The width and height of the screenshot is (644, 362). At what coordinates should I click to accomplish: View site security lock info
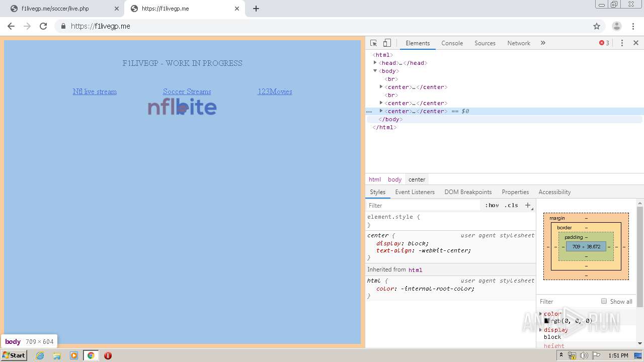tap(63, 26)
